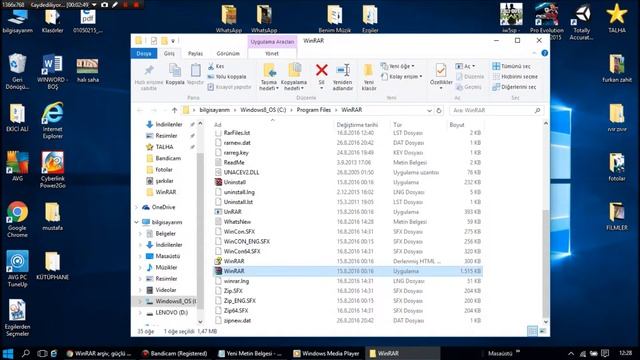
Task: Select the Uninstall application file
Action: click(235, 182)
